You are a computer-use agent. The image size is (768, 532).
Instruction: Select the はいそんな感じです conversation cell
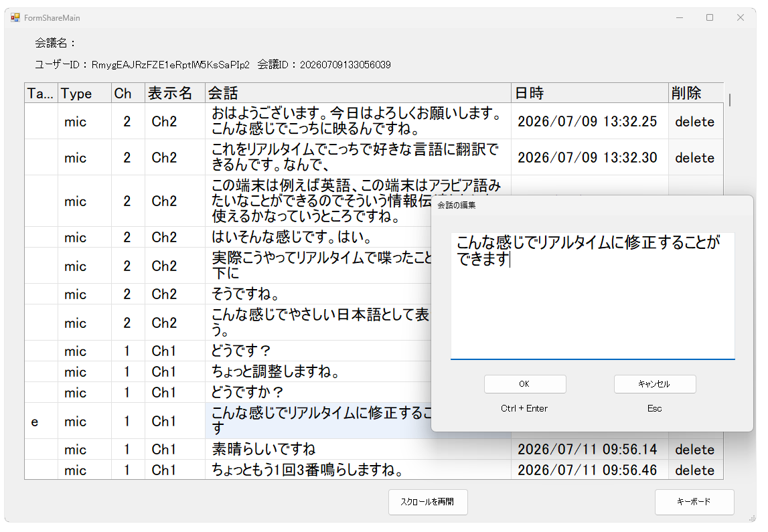click(x=318, y=237)
